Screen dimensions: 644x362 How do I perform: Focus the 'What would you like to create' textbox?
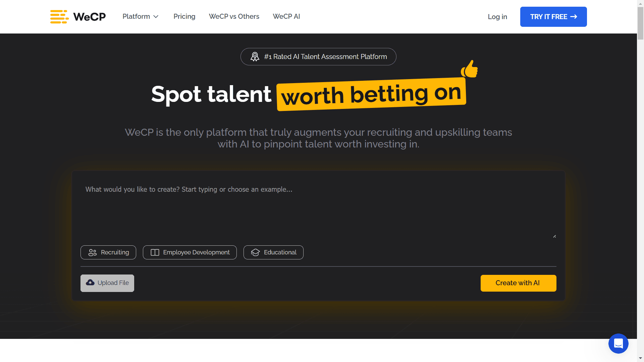click(x=318, y=208)
